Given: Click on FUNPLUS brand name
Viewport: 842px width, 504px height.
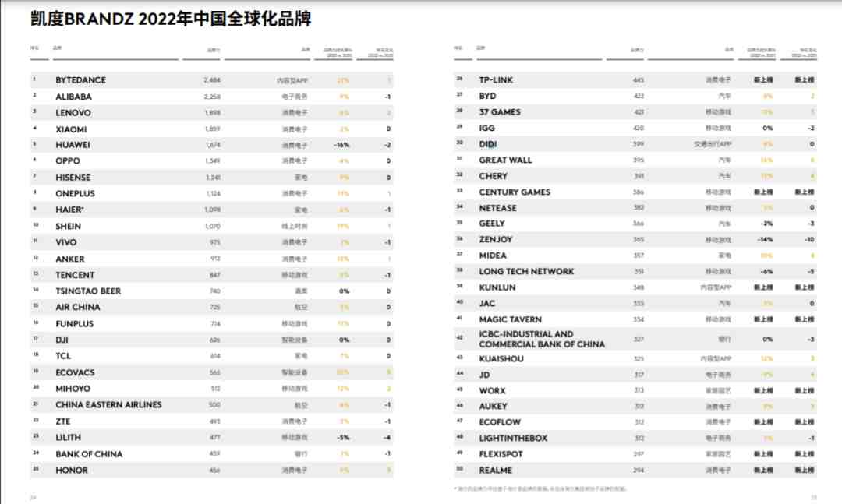Looking at the screenshot, I should pyautogui.click(x=75, y=323).
